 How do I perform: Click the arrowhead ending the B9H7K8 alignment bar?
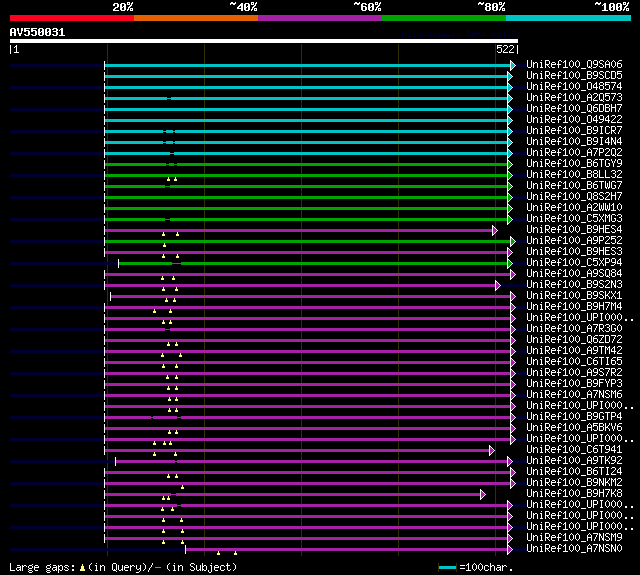483,495
